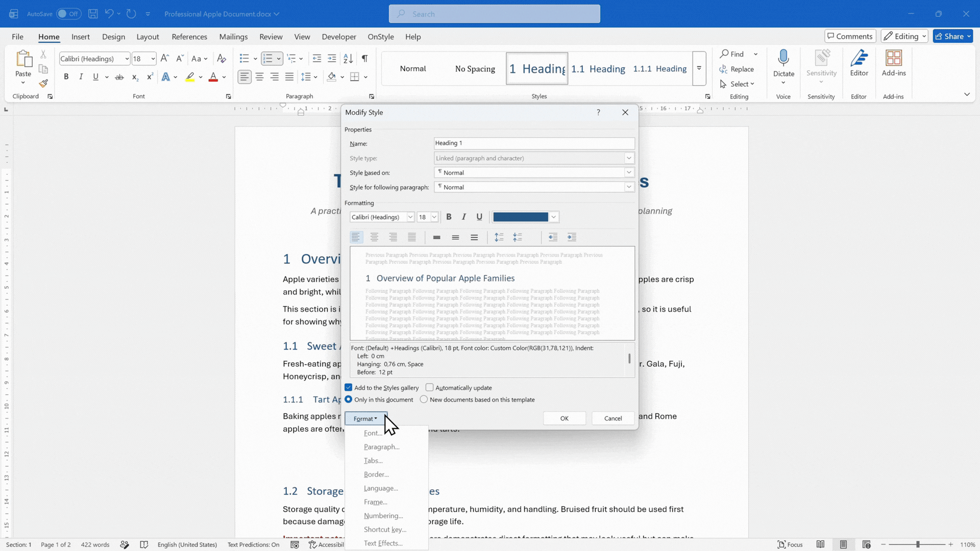Screen dimensions: 980x551
Task: Increase indent in the Modify Style dialog
Action: coord(572,237)
